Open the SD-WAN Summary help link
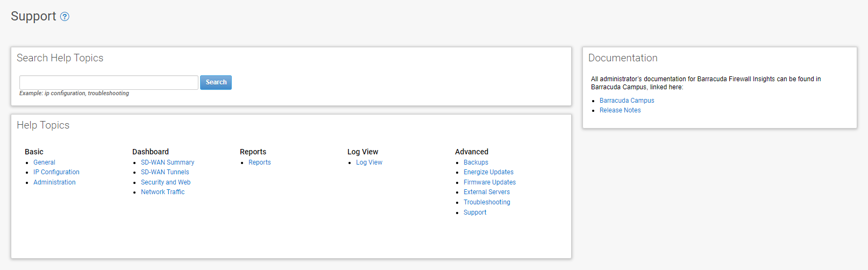The width and height of the screenshot is (868, 270). click(167, 162)
